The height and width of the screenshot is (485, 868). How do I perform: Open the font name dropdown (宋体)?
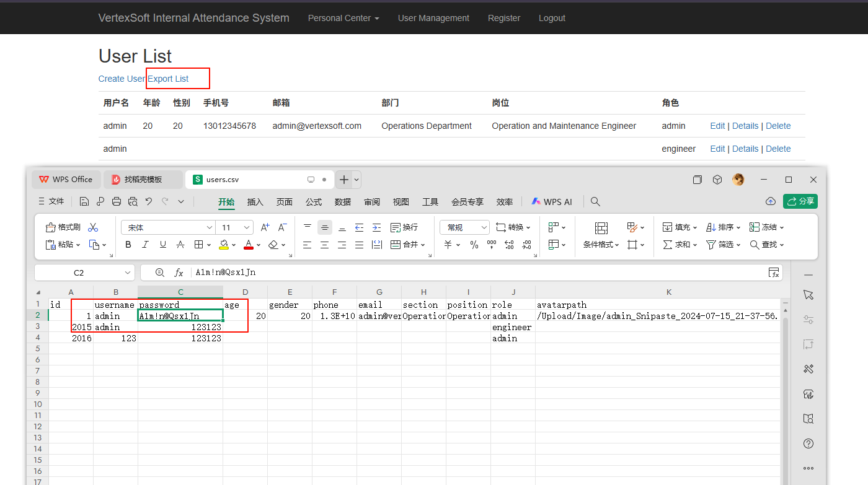167,227
